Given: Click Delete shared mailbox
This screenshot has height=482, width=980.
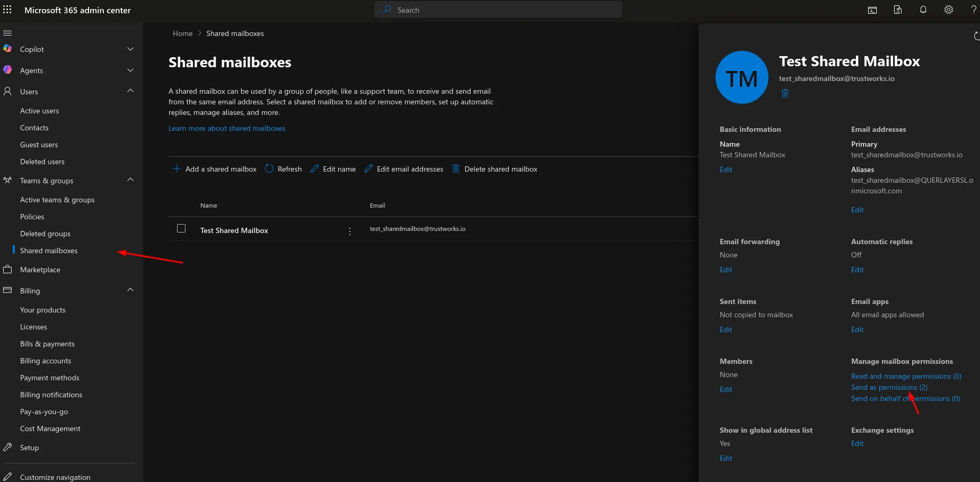Looking at the screenshot, I should click(495, 169).
